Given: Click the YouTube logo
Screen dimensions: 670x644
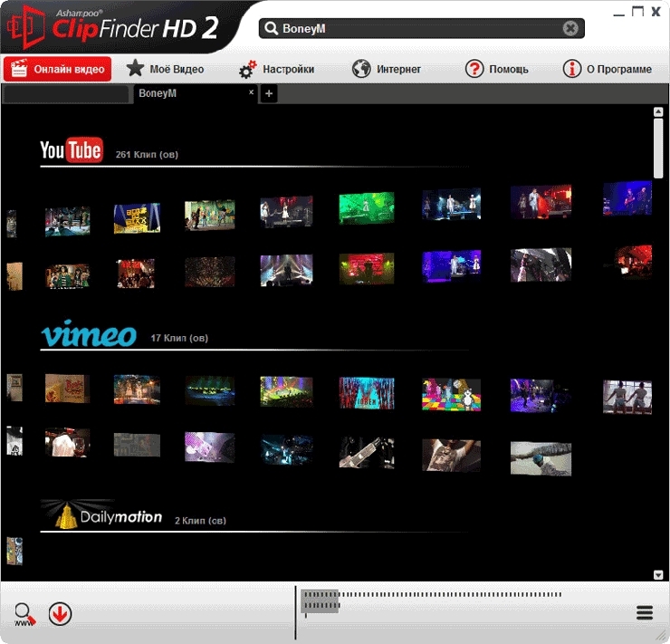Looking at the screenshot, I should (72, 150).
